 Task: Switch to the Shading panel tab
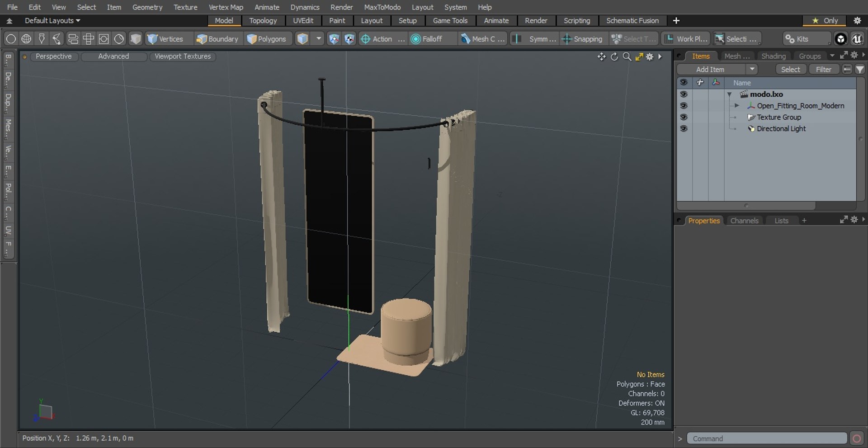click(x=773, y=56)
